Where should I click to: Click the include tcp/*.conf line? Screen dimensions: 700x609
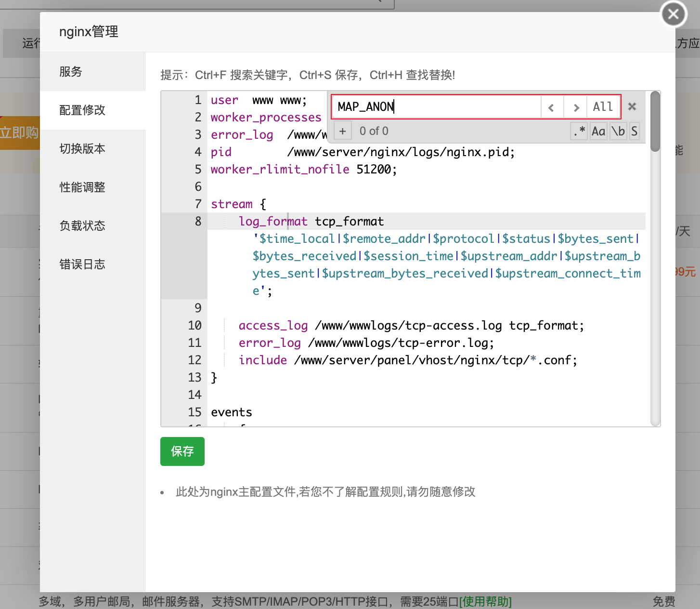pos(408,360)
